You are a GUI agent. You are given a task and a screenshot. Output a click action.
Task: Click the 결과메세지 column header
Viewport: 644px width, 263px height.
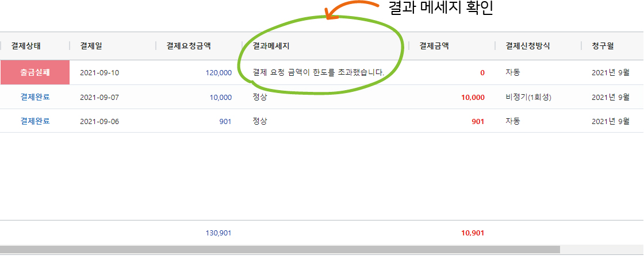tap(271, 46)
